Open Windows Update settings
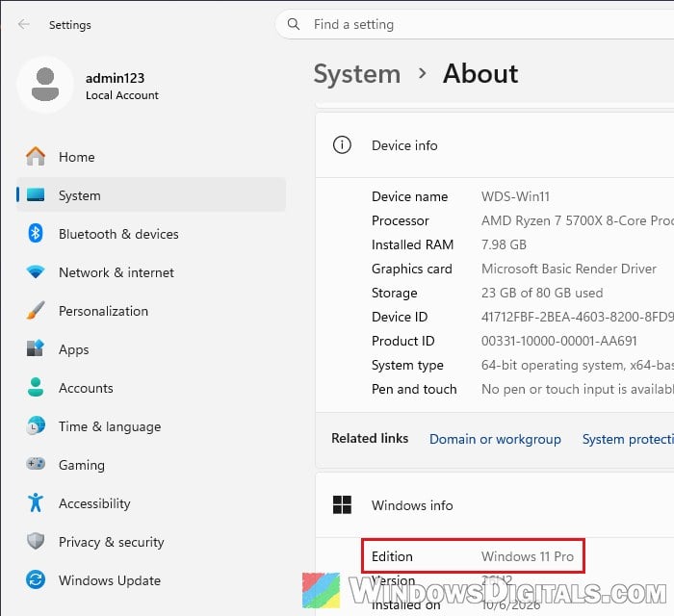Image resolution: width=674 pixels, height=616 pixels. [151, 580]
